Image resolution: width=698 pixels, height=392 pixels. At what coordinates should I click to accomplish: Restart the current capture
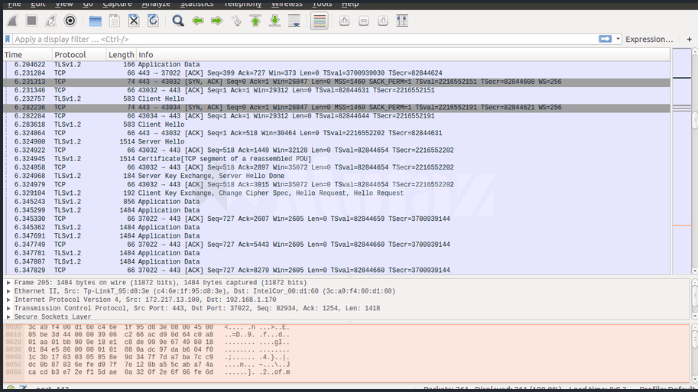pyautogui.click(x=51, y=21)
